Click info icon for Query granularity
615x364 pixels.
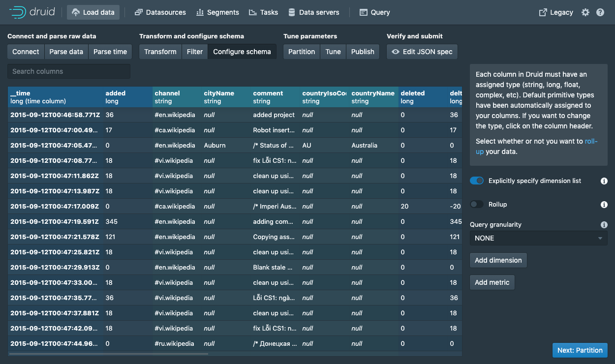(604, 225)
